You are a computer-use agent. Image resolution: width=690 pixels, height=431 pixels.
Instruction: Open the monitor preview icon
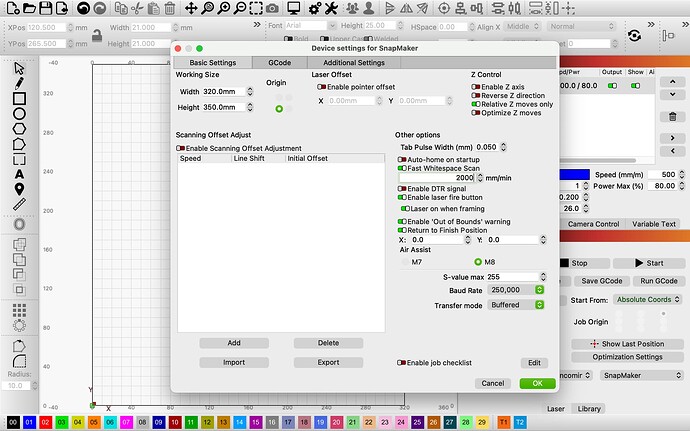(x=294, y=8)
